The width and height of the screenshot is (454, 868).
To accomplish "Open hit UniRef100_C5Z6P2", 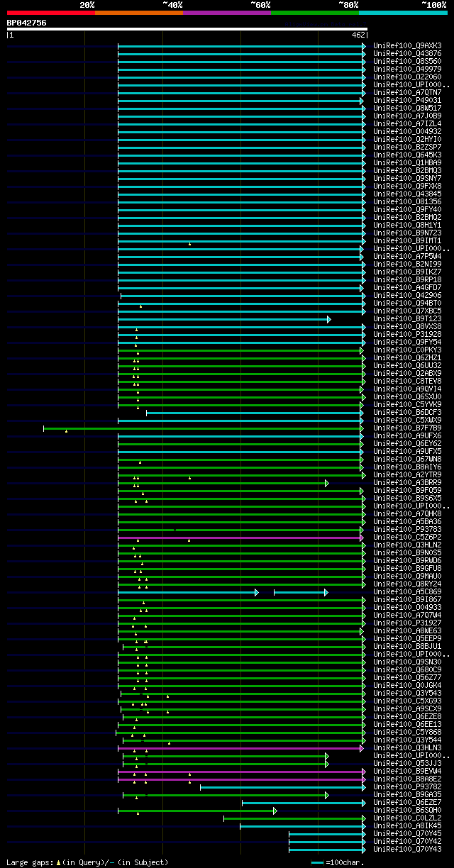I will point(407,537).
